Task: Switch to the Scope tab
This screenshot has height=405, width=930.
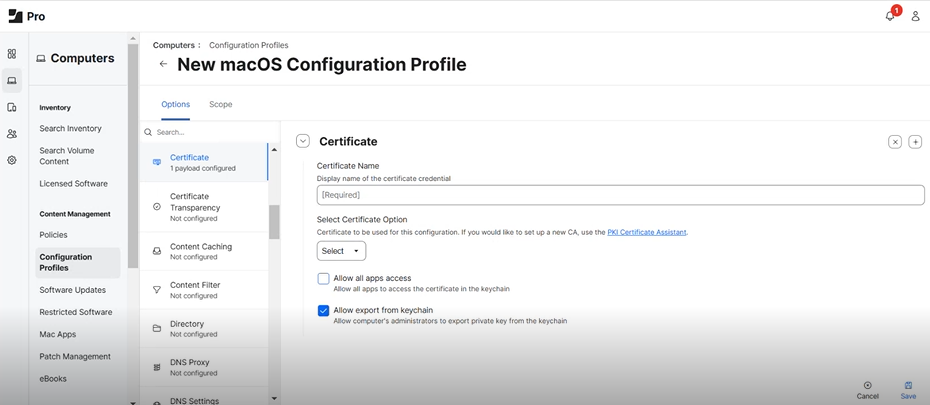Action: click(x=220, y=104)
